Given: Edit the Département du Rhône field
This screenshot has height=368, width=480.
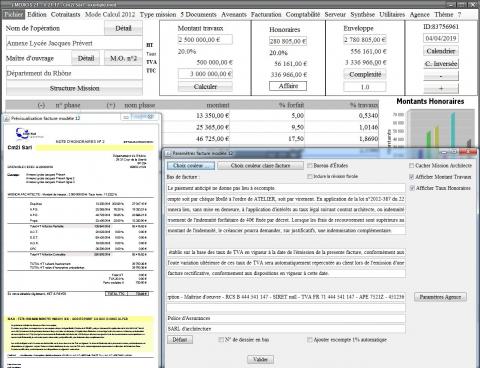Looking at the screenshot, I should [x=74, y=73].
